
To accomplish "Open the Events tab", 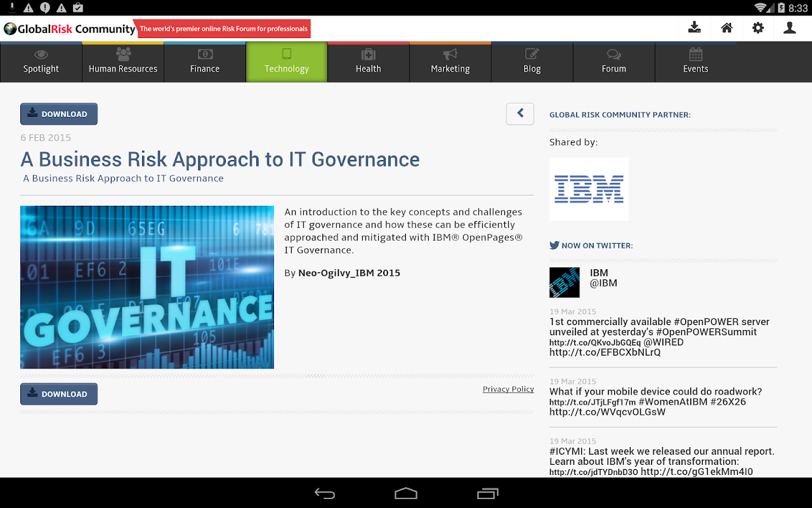I will coord(696,62).
